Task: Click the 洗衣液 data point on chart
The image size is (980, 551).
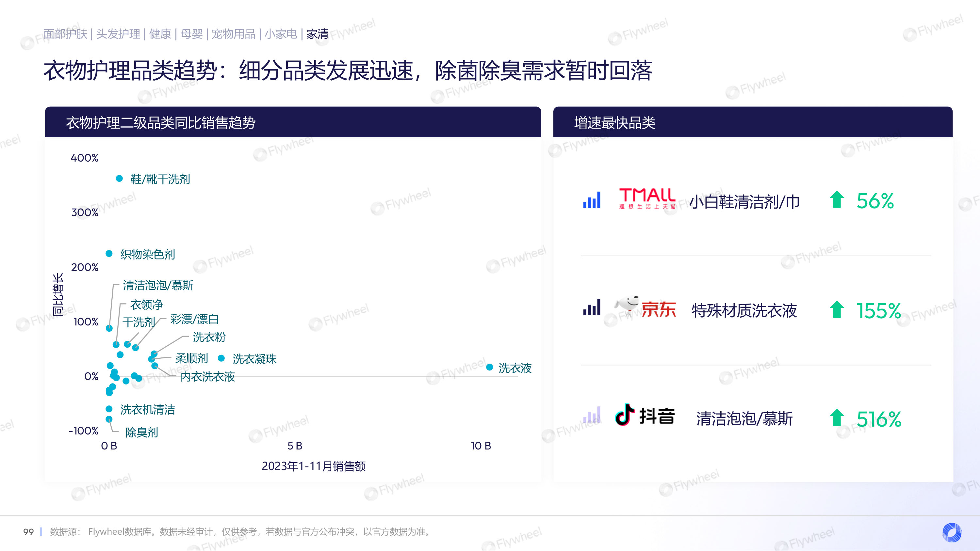Action: pos(490,367)
